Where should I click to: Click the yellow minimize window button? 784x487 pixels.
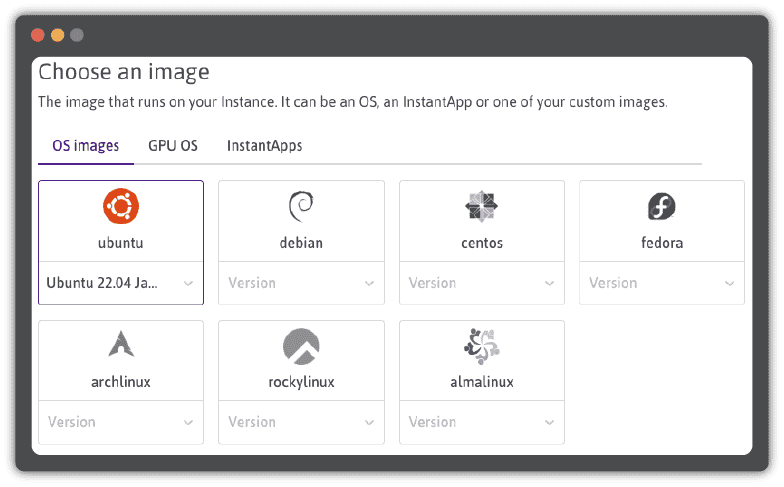click(x=57, y=35)
